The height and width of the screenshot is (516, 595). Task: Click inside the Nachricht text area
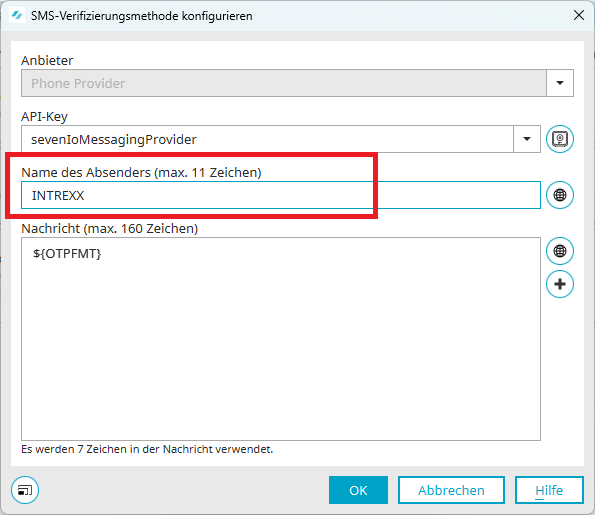point(281,339)
